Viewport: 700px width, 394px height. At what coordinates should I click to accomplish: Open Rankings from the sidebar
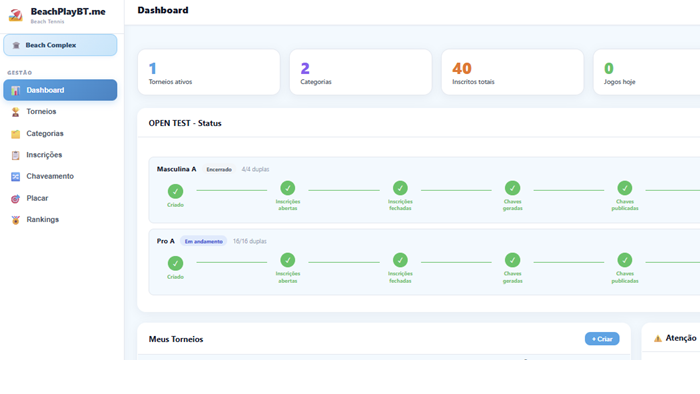click(x=60, y=220)
